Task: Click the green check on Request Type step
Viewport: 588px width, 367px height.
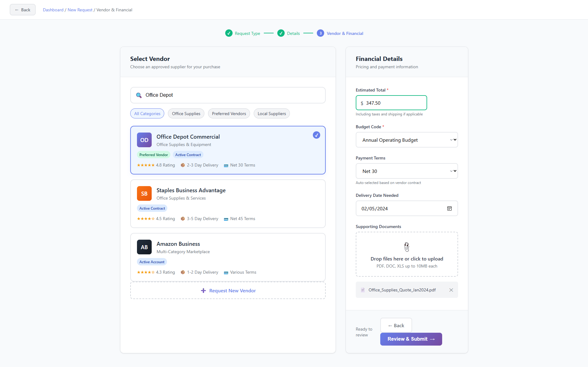Action: [229, 33]
